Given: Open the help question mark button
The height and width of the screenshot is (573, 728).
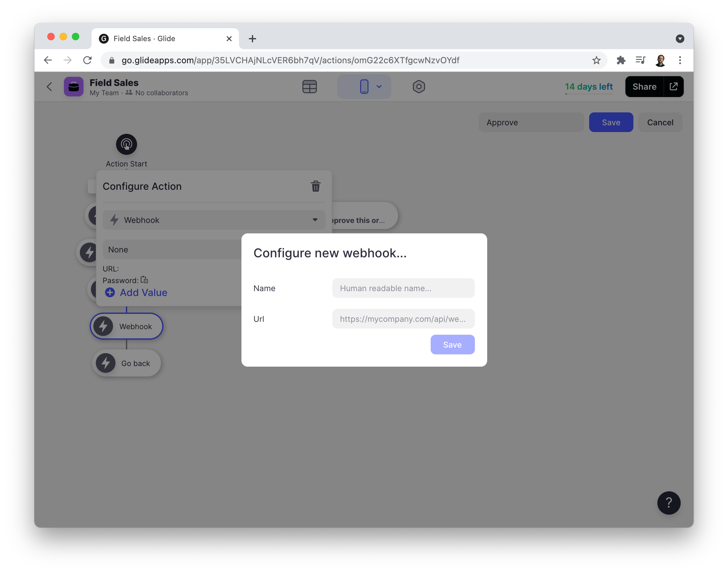Looking at the screenshot, I should click(668, 503).
